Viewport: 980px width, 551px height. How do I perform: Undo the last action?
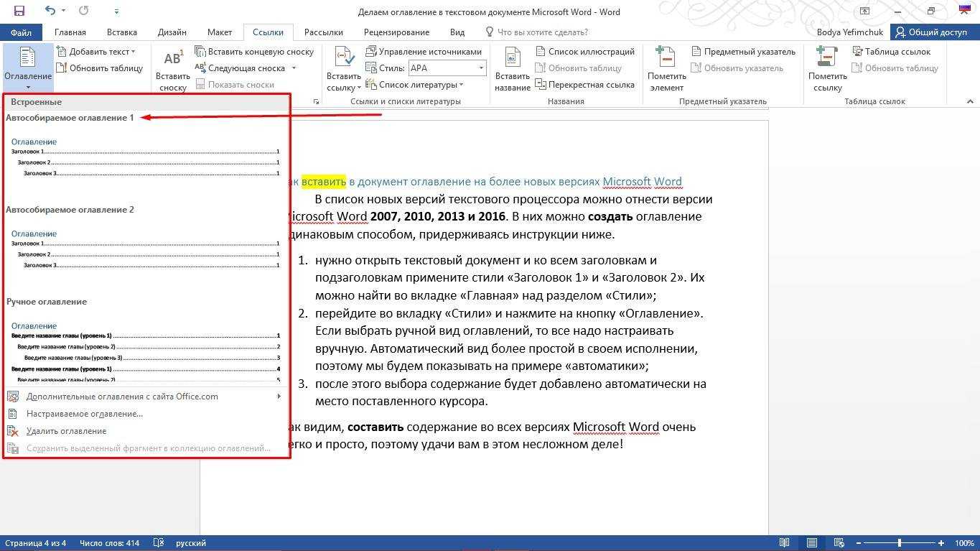click(x=50, y=11)
